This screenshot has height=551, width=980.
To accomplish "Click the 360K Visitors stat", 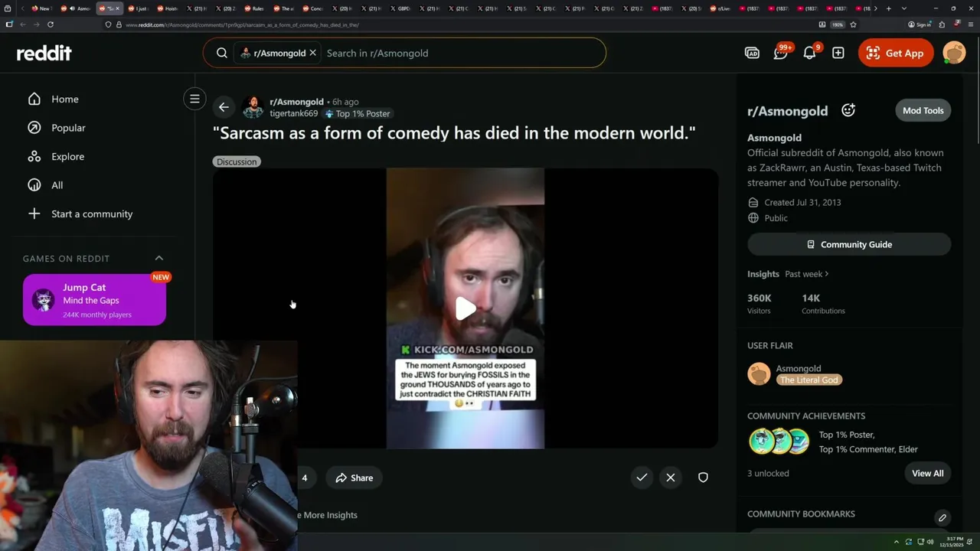I will (759, 303).
